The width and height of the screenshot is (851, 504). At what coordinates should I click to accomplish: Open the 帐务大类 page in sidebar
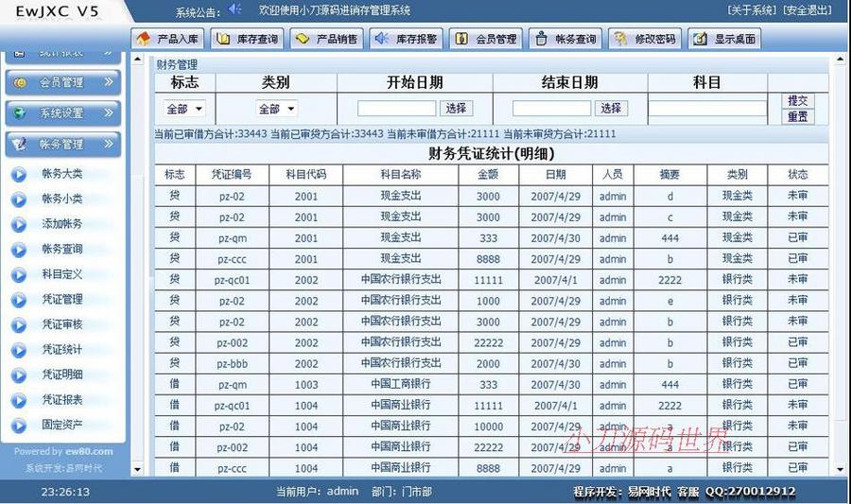62,174
